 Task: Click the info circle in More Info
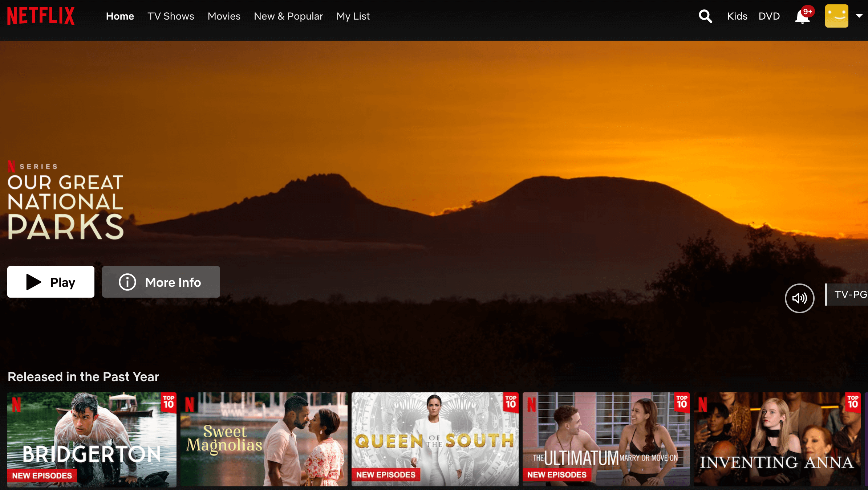pos(127,282)
